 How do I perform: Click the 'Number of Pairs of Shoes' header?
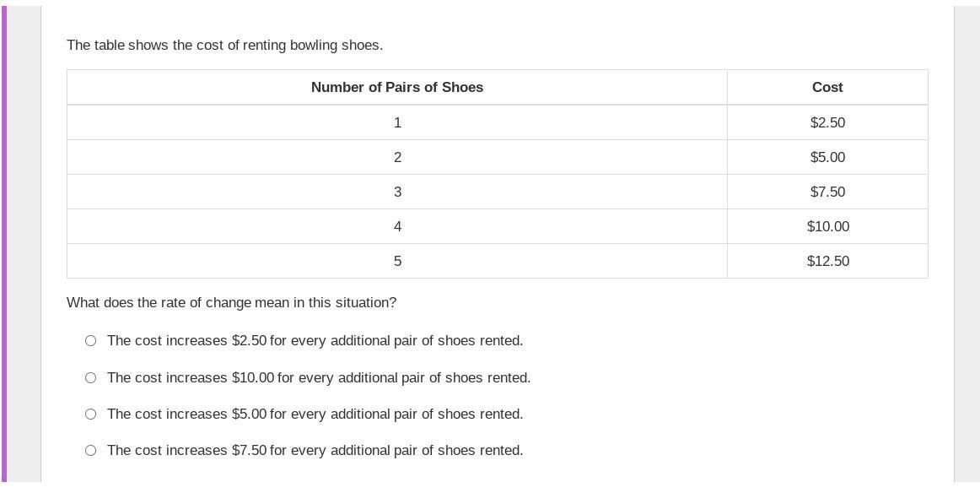(396, 88)
